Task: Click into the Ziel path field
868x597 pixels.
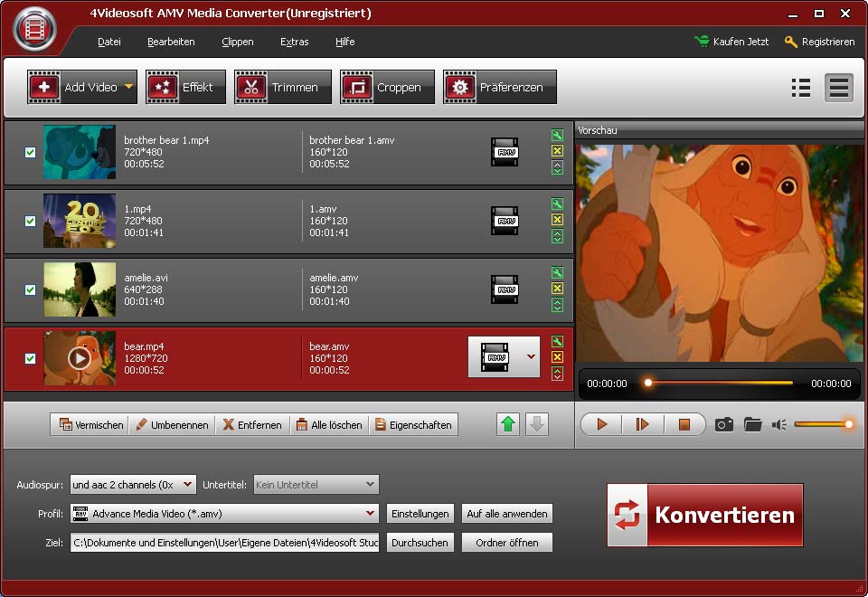Action: coord(224,543)
